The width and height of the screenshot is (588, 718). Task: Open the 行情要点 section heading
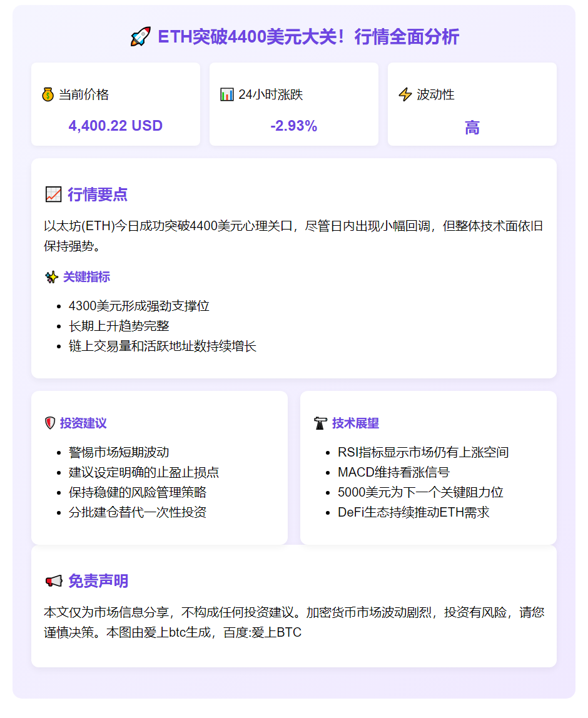[x=97, y=195]
